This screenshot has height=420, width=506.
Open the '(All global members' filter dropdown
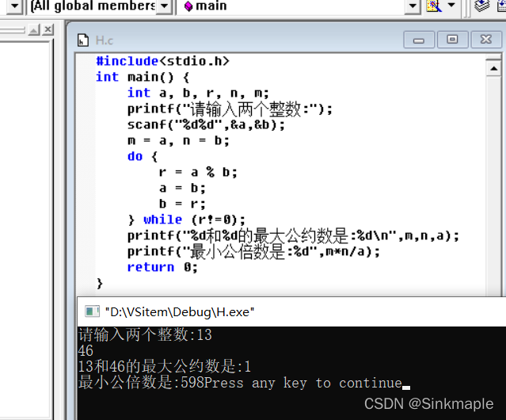(164, 6)
